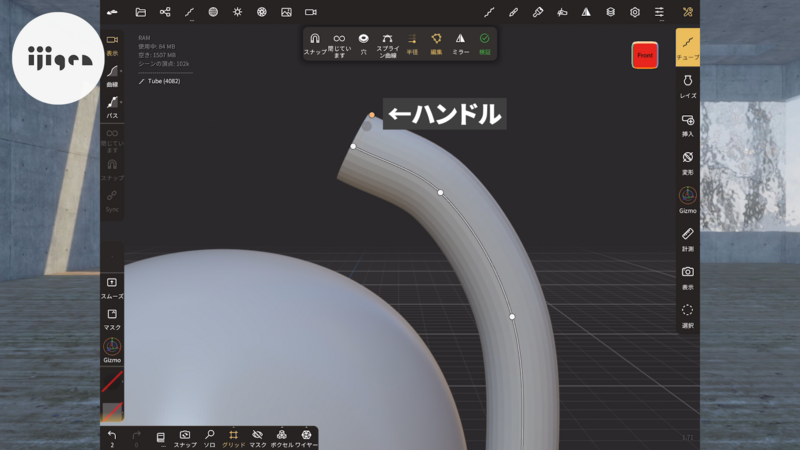This screenshot has width=800, height=450.
Task: Toggle 半径 (radius) option
Action: [x=412, y=44]
